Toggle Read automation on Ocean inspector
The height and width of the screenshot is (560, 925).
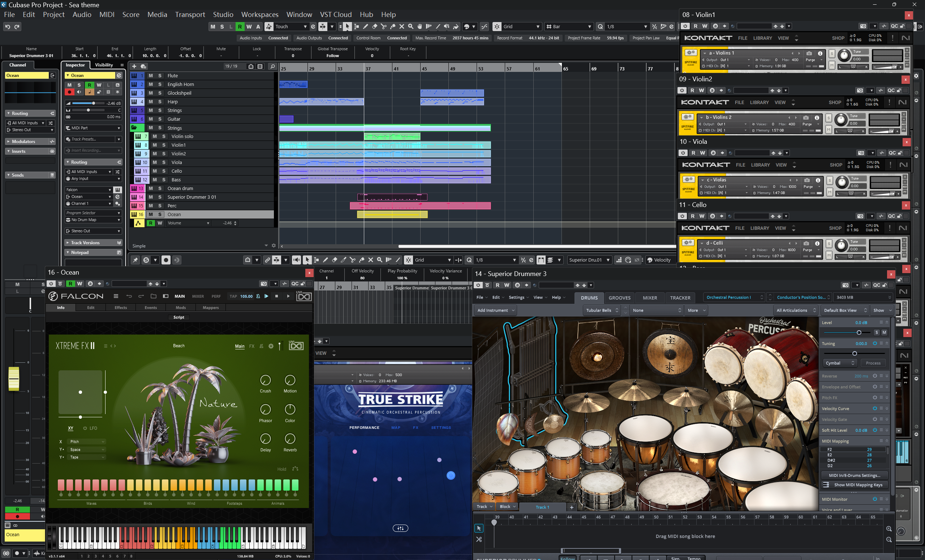89,85
